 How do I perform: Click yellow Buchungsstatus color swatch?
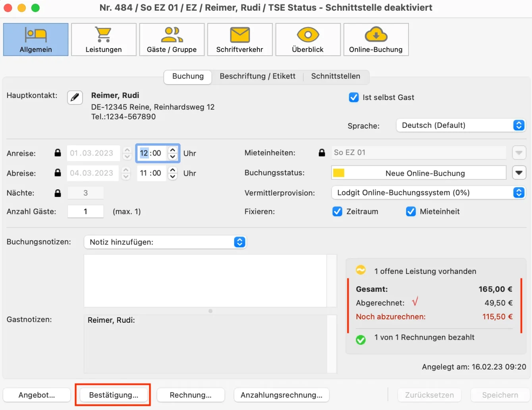point(339,173)
